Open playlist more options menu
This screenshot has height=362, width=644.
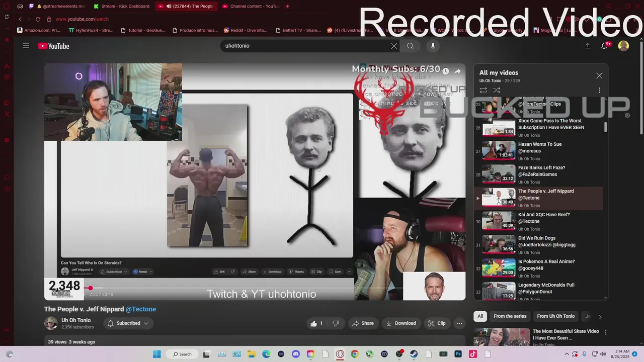click(x=599, y=90)
